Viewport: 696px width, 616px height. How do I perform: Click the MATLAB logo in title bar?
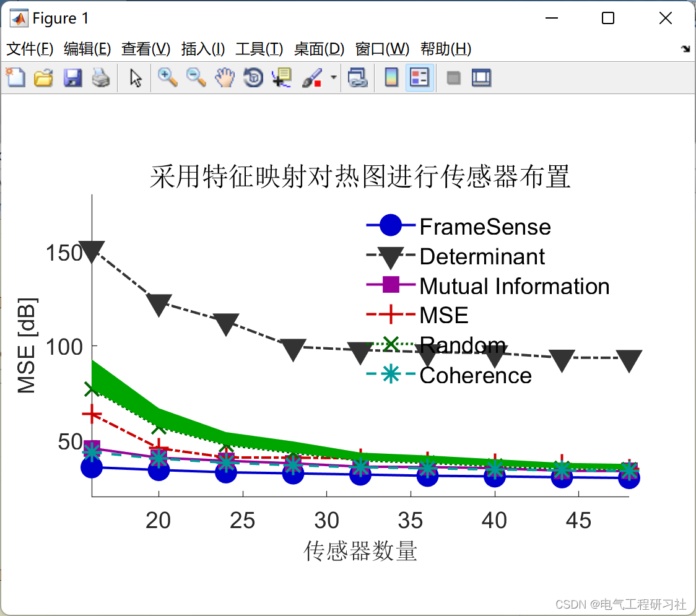pyautogui.click(x=19, y=18)
